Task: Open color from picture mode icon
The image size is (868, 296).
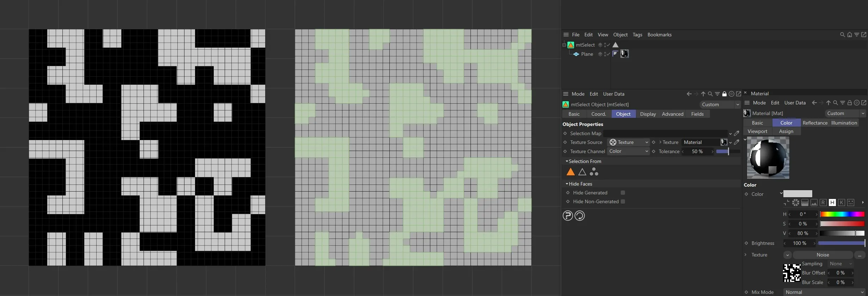Action: point(814,203)
